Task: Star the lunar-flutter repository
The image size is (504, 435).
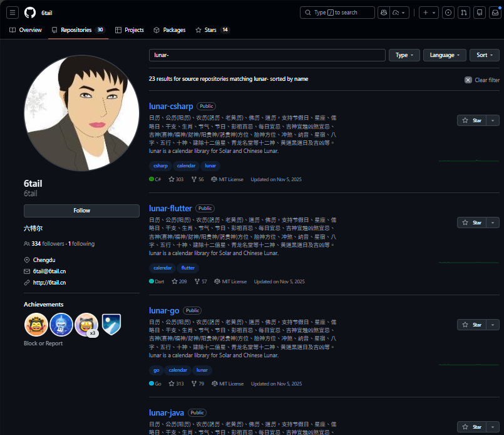Action: (472, 223)
